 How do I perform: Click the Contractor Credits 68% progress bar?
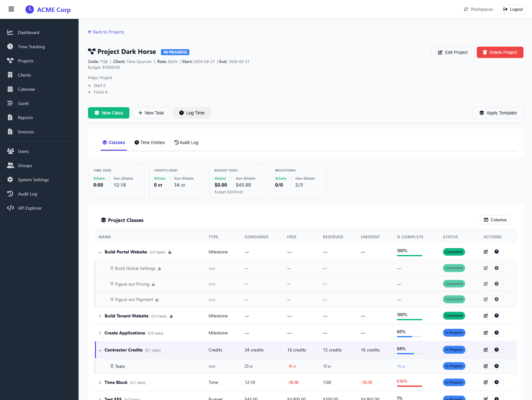point(410,354)
